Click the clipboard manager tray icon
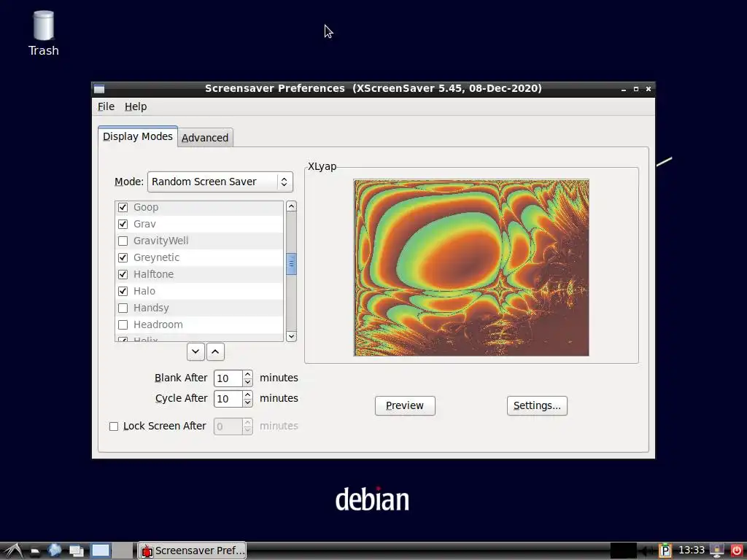 [x=665, y=551]
